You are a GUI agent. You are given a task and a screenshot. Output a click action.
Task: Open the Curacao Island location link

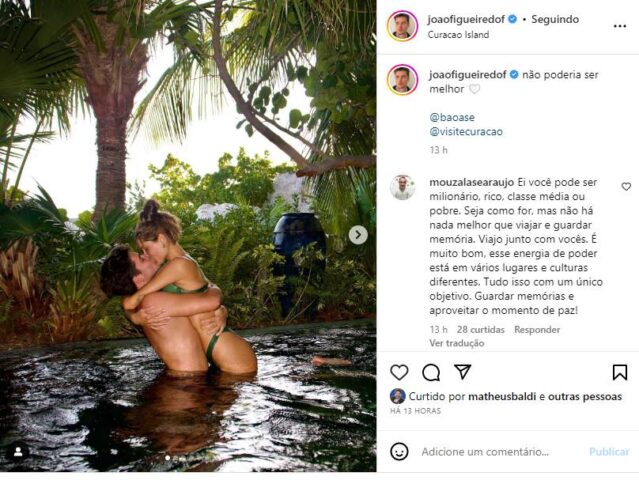tap(458, 35)
